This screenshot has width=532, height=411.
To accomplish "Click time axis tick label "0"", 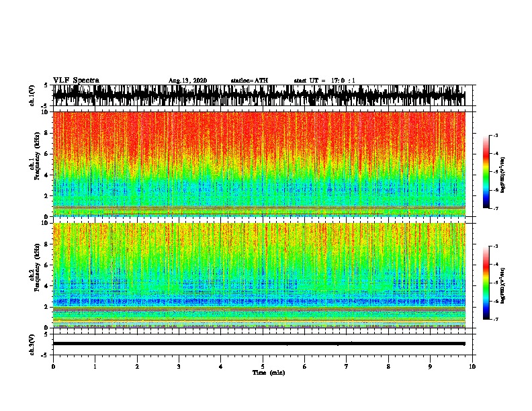I will point(53,367).
